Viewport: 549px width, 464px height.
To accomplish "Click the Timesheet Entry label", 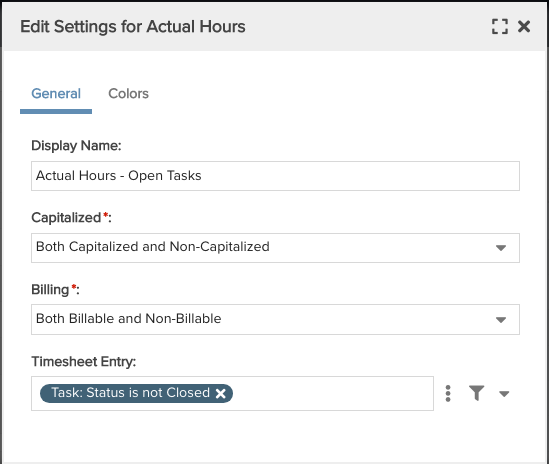I will pos(83,361).
